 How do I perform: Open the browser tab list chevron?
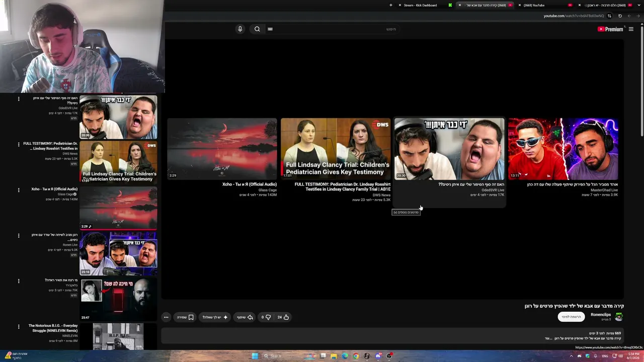(x=639, y=5)
